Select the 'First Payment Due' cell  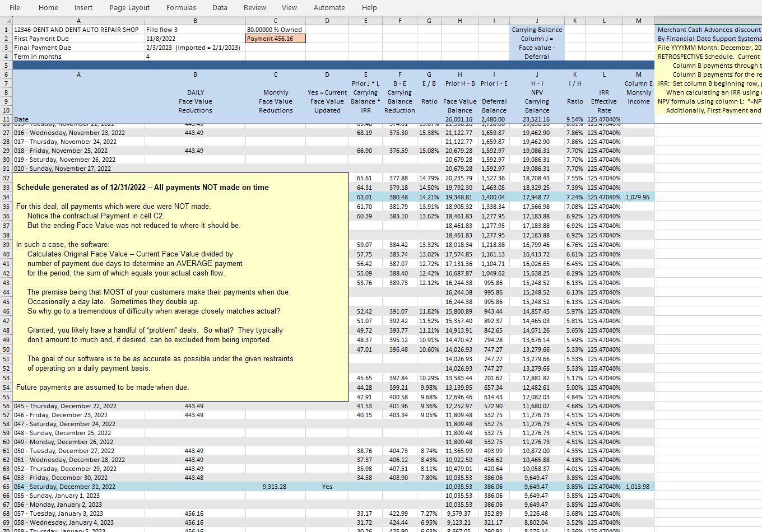point(78,39)
